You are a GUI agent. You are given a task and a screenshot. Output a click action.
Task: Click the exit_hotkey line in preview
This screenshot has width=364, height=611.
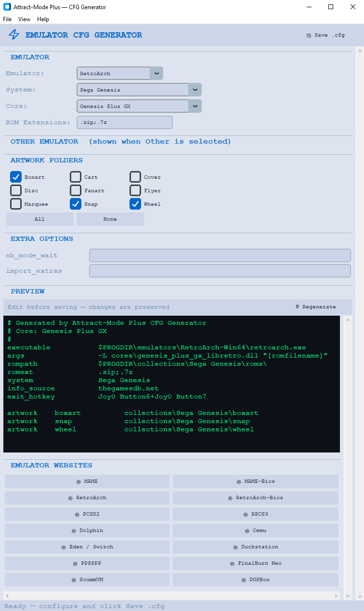tap(106, 397)
